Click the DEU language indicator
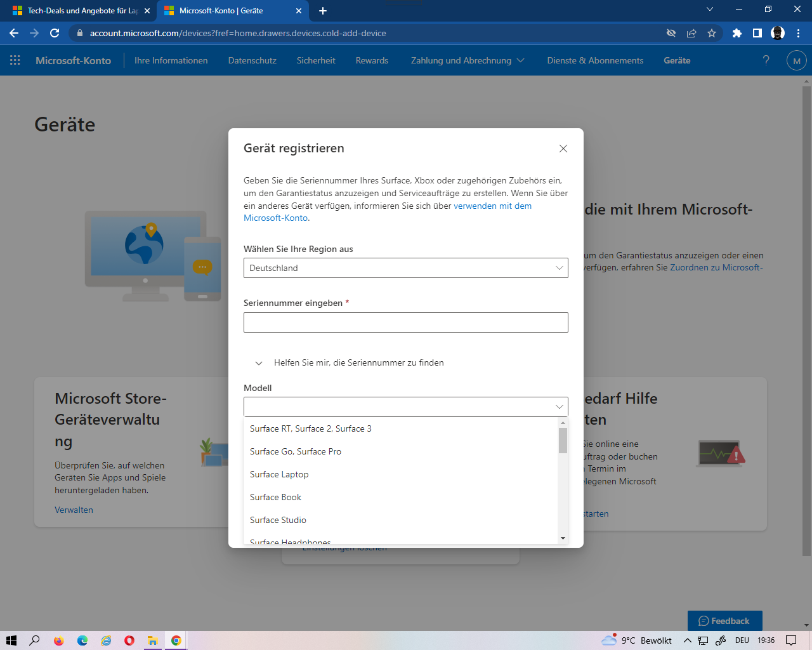This screenshot has height=650, width=812. point(742,640)
